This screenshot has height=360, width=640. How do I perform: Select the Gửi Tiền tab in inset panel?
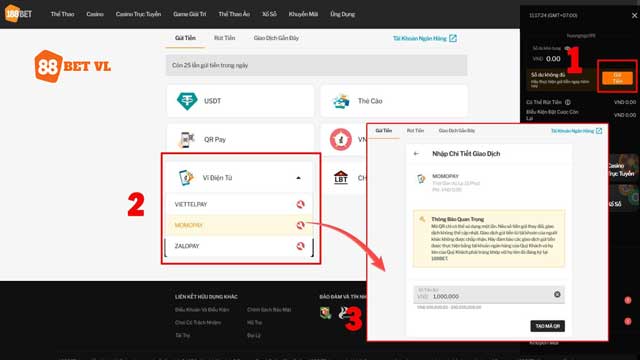click(384, 131)
